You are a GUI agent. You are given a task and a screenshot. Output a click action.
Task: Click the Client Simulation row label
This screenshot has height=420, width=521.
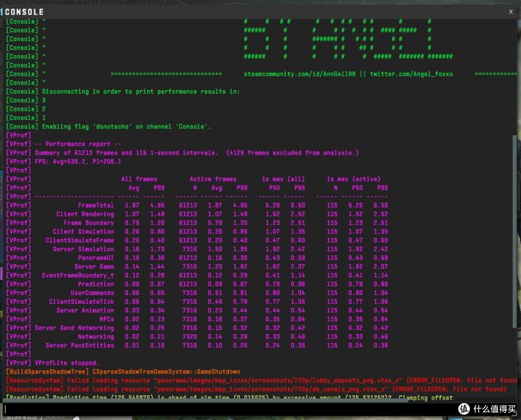[83, 232]
